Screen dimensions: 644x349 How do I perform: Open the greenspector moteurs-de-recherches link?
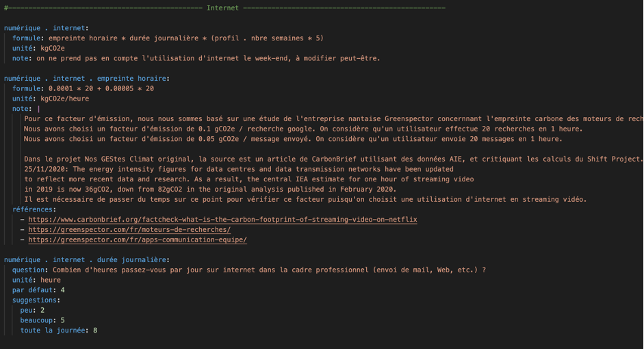(x=129, y=229)
